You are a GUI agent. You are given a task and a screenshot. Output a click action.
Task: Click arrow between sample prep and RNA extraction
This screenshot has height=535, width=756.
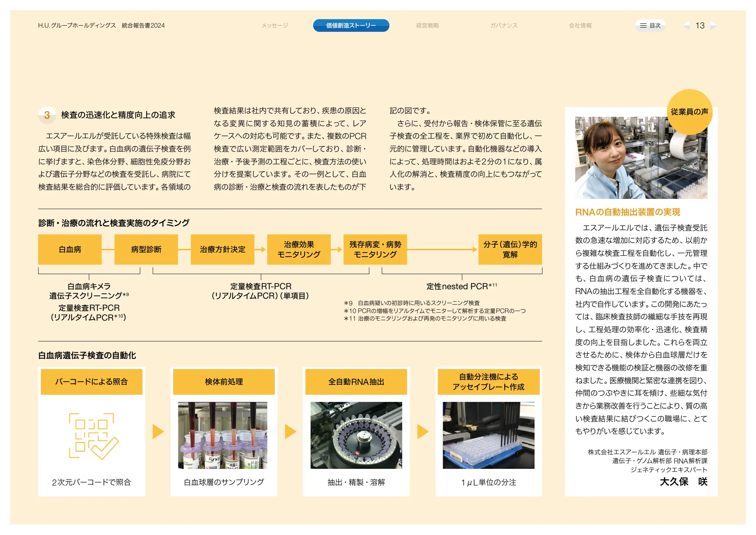coord(290,431)
